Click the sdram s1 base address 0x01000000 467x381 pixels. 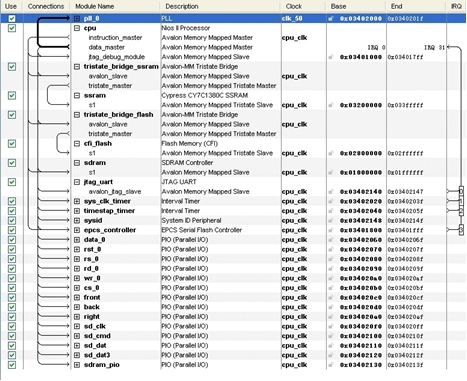point(361,173)
